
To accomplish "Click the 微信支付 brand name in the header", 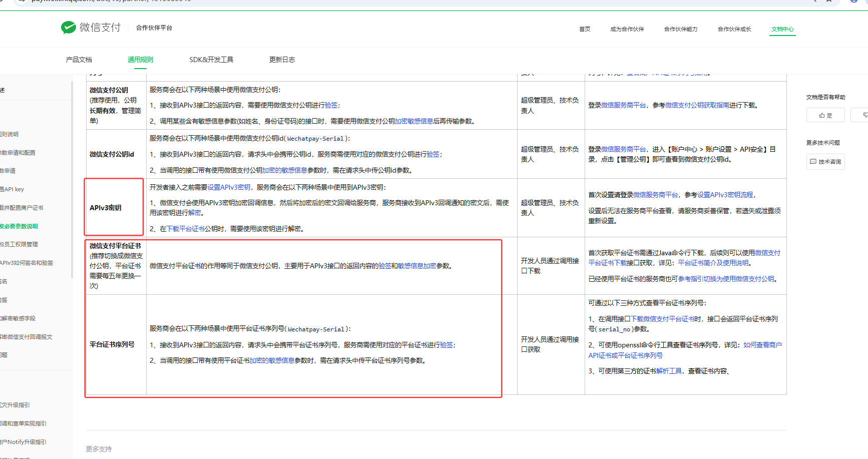I will coord(100,28).
